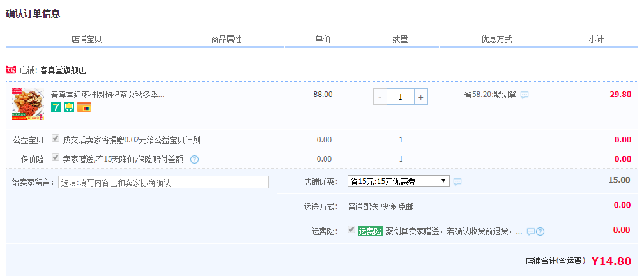
Task: Click the help question mark beside 保价险
Action: pyautogui.click(x=194, y=159)
